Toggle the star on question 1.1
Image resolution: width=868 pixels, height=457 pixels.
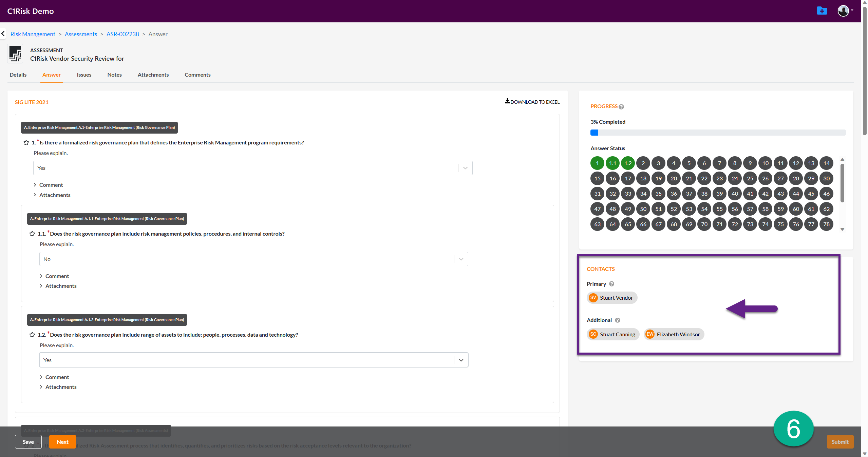32,234
